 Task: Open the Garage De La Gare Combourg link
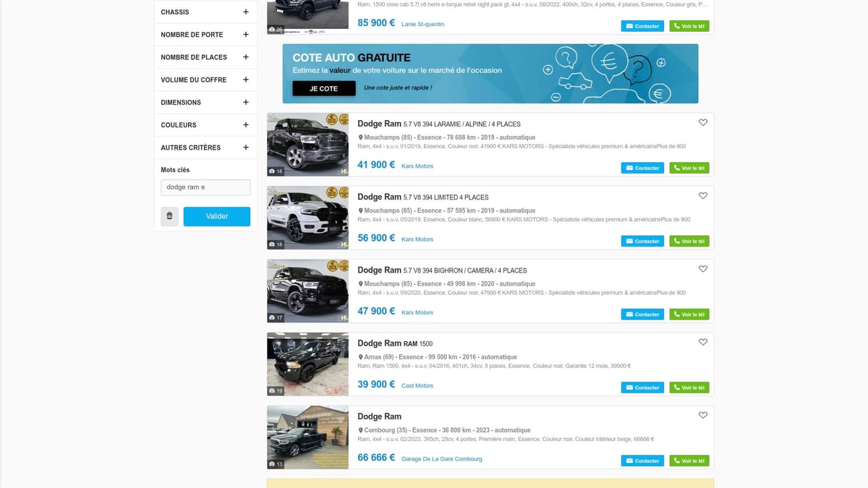click(442, 458)
